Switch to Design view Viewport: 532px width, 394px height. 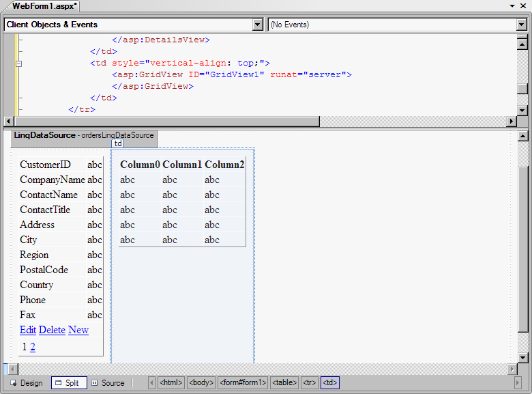coord(27,383)
